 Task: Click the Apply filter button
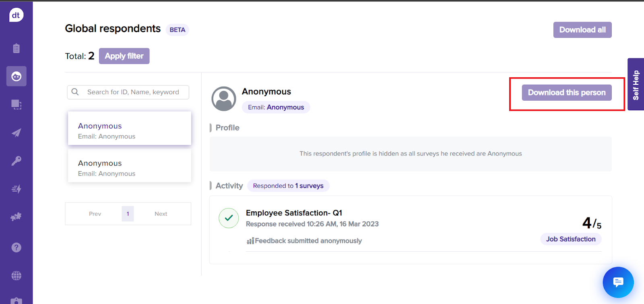[124, 56]
